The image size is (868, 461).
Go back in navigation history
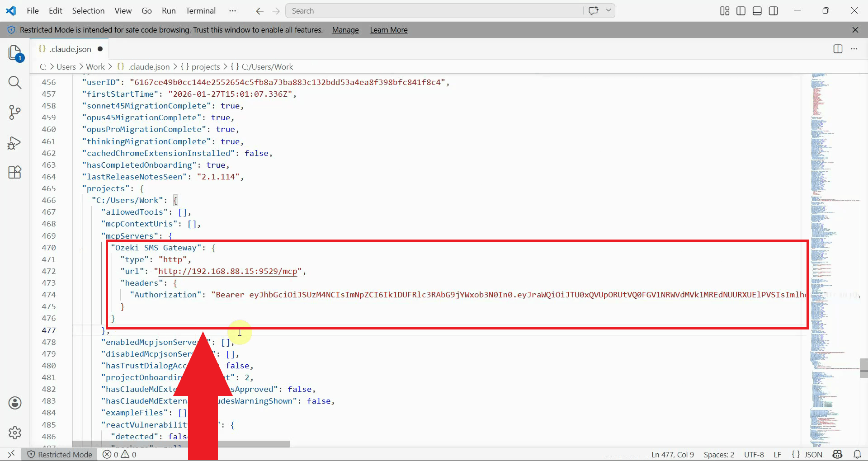point(259,11)
